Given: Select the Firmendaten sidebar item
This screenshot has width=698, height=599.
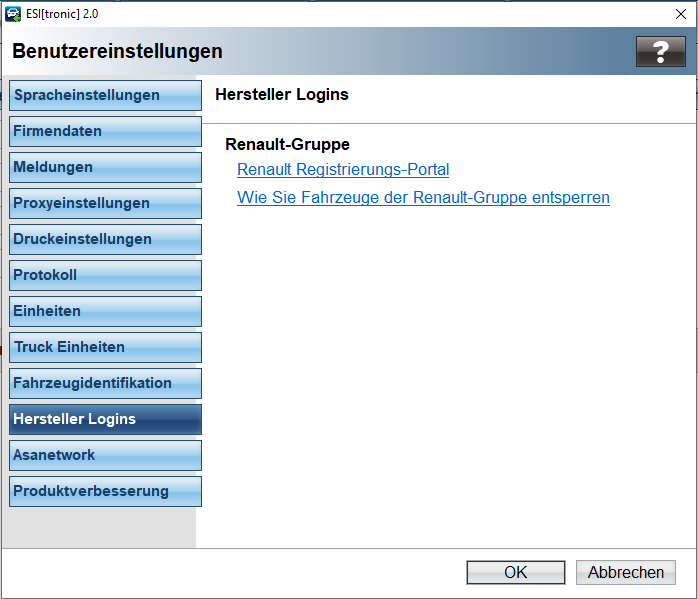Looking at the screenshot, I should 105,131.
